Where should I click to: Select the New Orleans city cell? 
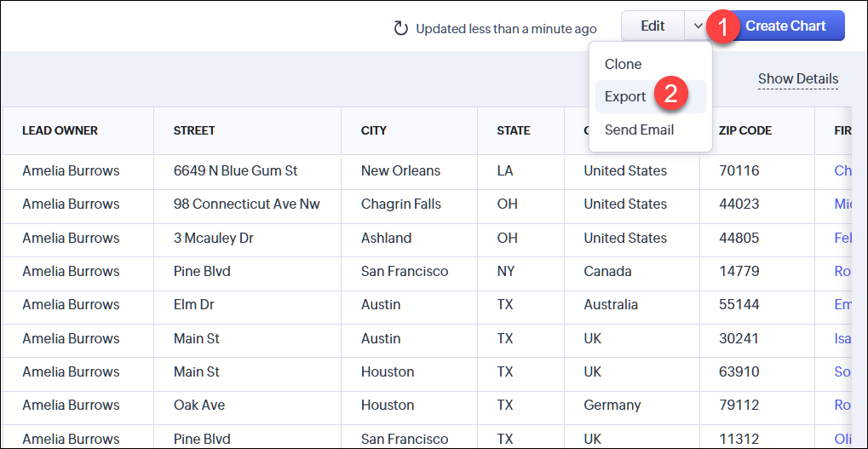tap(400, 170)
